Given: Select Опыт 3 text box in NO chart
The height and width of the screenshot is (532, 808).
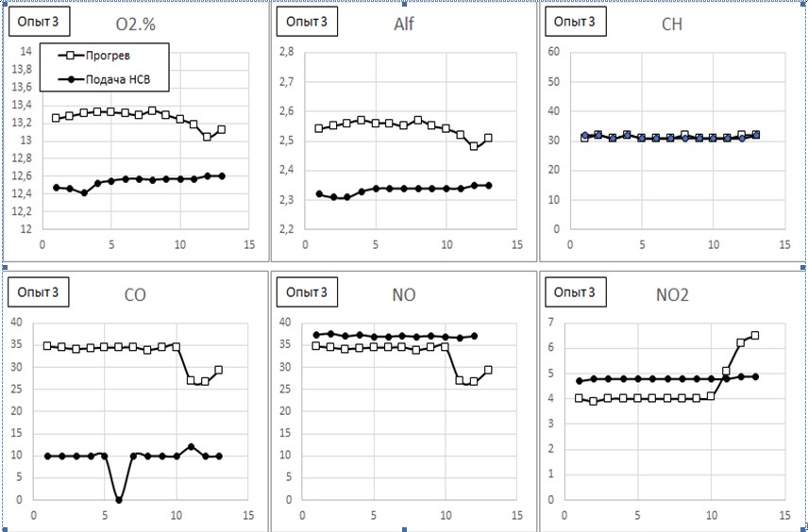Looking at the screenshot, I should (308, 292).
